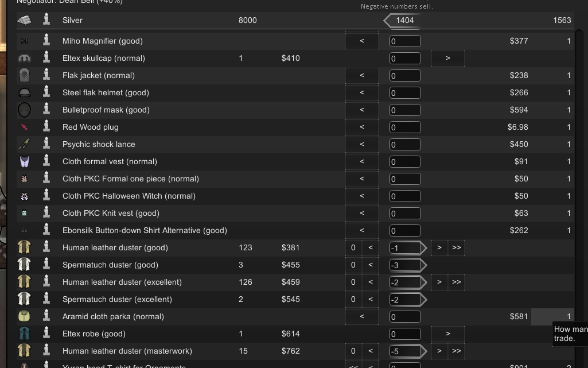Click the Flak jacket item icon
This screenshot has width=588, height=368.
24,75
